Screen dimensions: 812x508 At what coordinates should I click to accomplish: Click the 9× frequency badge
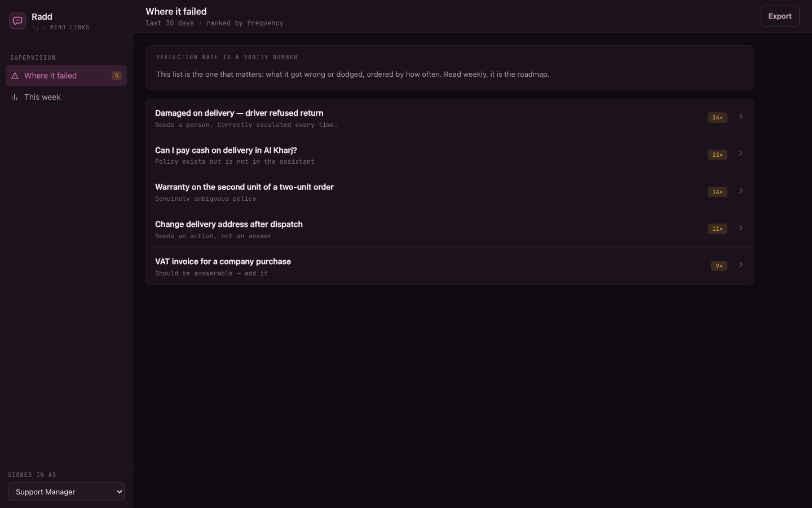coord(719,266)
